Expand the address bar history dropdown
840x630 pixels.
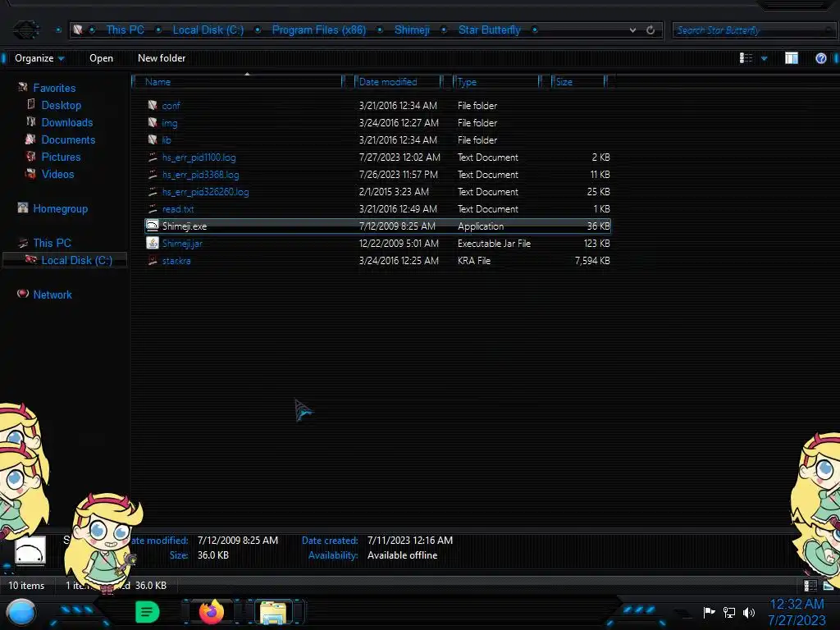pos(632,30)
